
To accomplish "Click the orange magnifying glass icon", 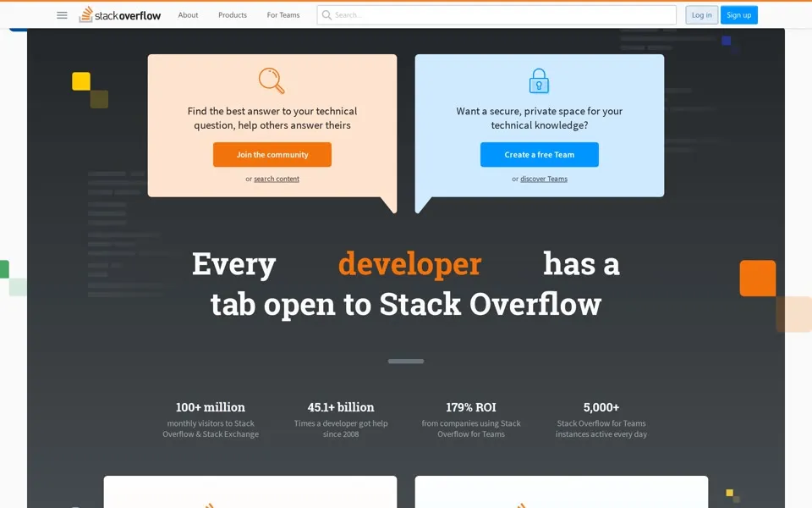I will 272,80.
